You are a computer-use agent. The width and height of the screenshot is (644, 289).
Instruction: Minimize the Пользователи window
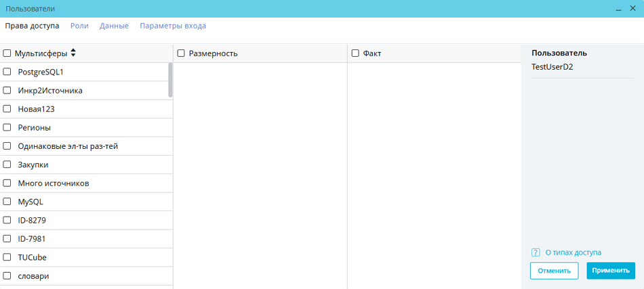tap(619, 9)
